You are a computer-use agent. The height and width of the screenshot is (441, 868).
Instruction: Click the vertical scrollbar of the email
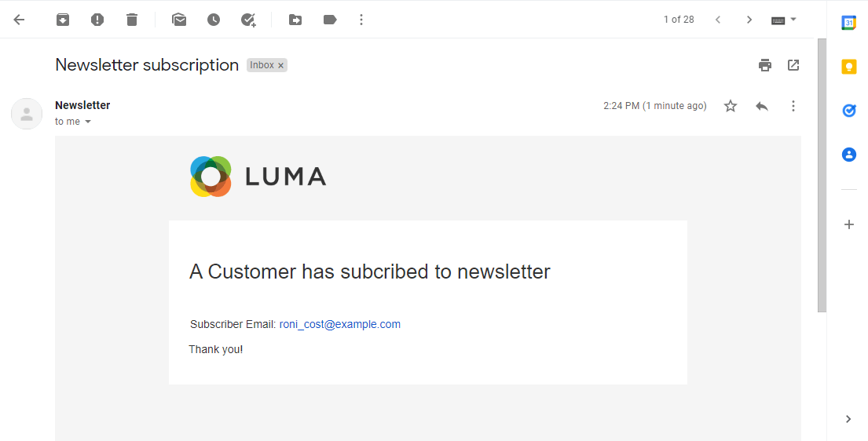pos(822,173)
